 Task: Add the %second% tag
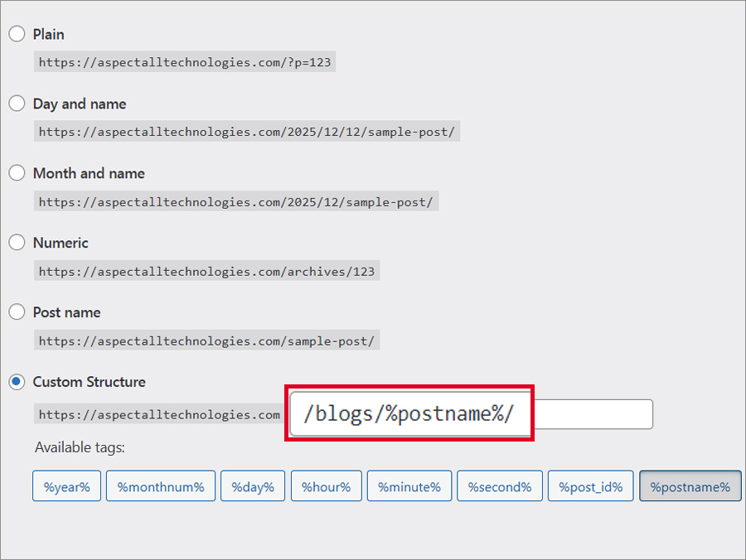point(500,487)
